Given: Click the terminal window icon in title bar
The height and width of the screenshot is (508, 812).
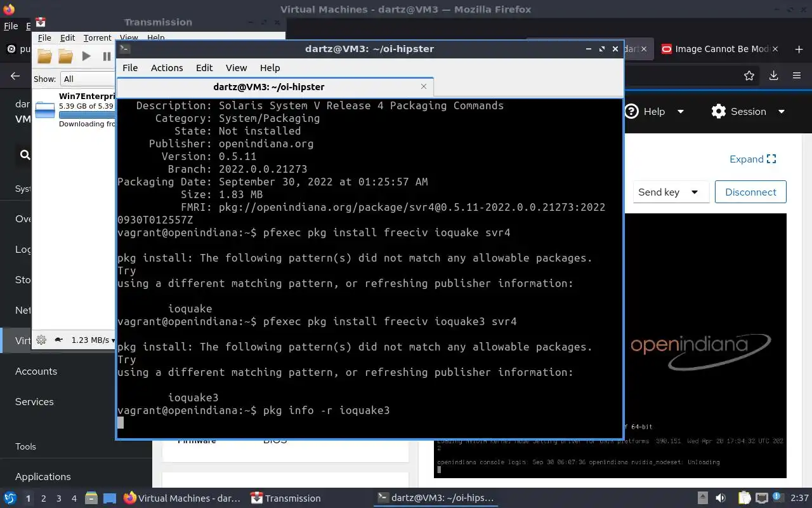Looking at the screenshot, I should tap(124, 48).
